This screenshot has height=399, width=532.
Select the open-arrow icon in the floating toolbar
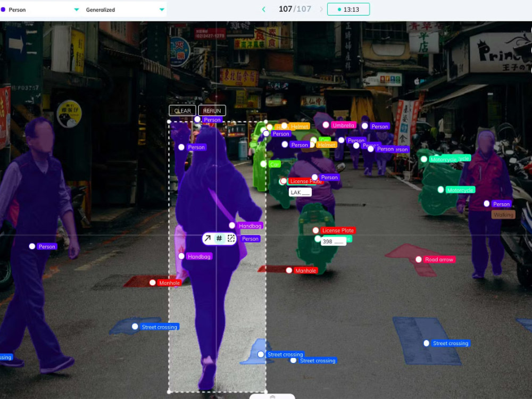tap(207, 238)
